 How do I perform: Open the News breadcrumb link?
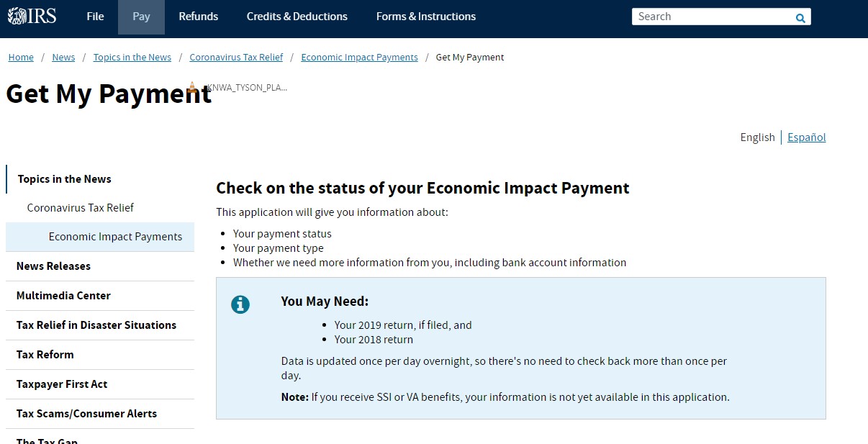coord(63,58)
